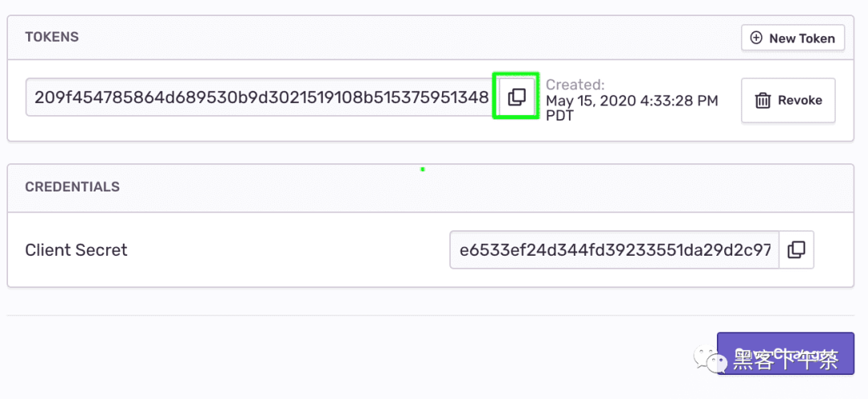The height and width of the screenshot is (399, 868).
Task: Click the plus circle icon on New Token
Action: (x=755, y=38)
